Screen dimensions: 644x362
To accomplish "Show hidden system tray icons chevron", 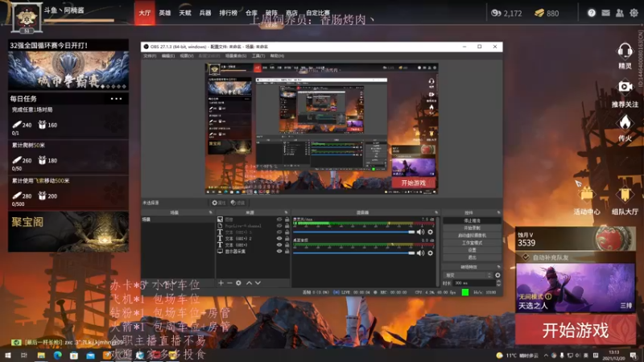I will pyautogui.click(x=546, y=356).
